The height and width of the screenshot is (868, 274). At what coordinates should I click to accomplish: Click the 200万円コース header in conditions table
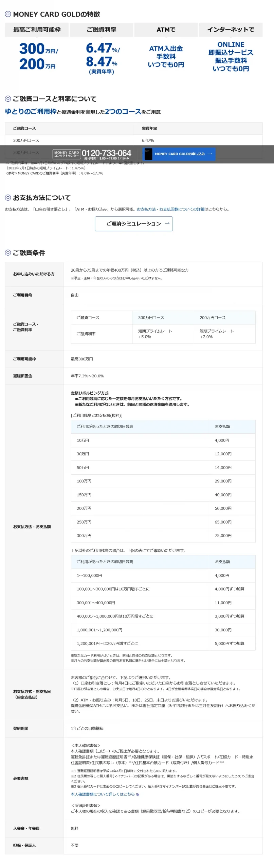(224, 318)
